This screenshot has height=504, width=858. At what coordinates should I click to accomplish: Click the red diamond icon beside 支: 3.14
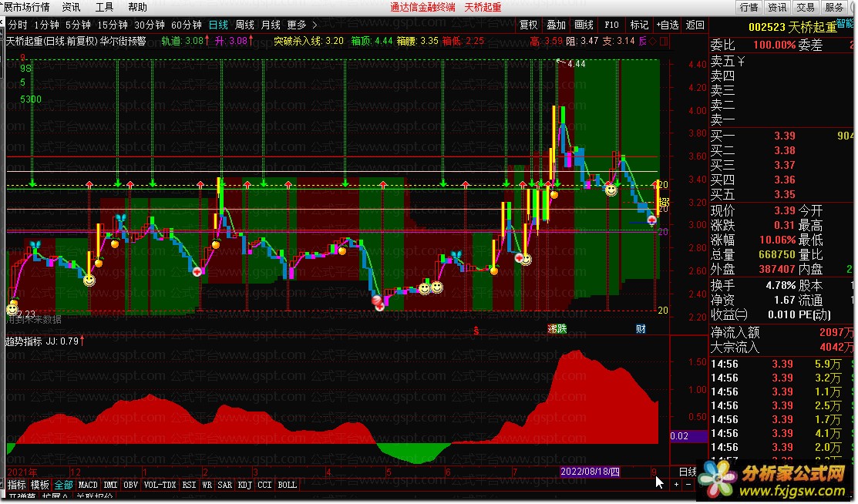click(x=654, y=42)
